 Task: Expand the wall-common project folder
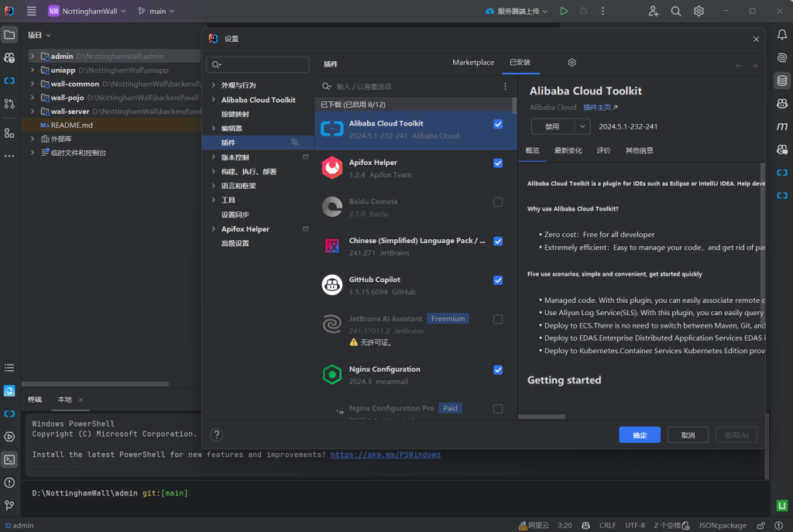(33, 84)
